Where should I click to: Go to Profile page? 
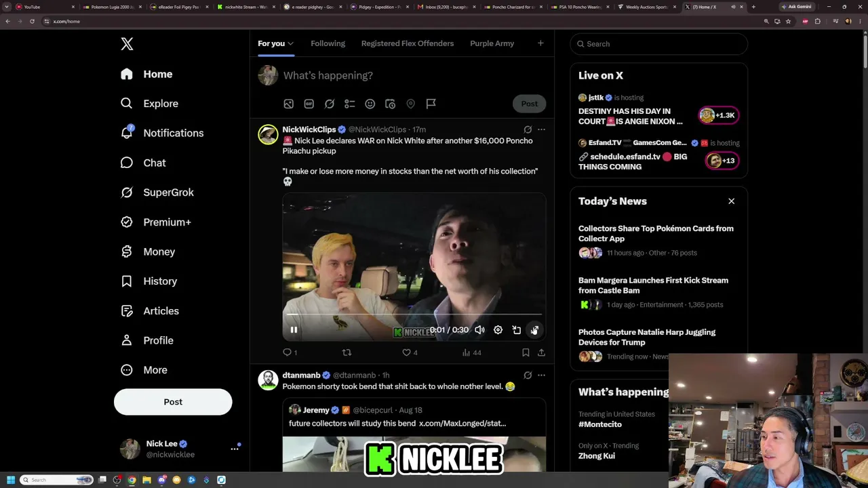pyautogui.click(x=147, y=340)
